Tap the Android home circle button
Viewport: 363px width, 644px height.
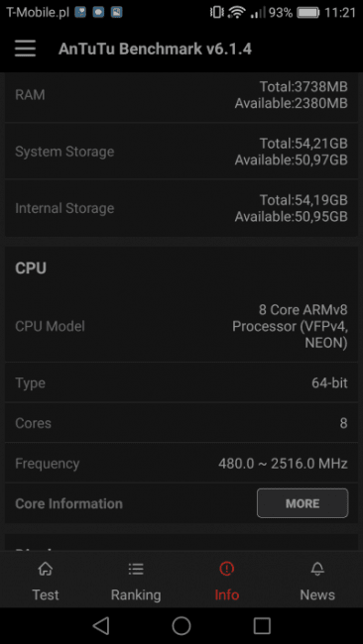coord(181,625)
